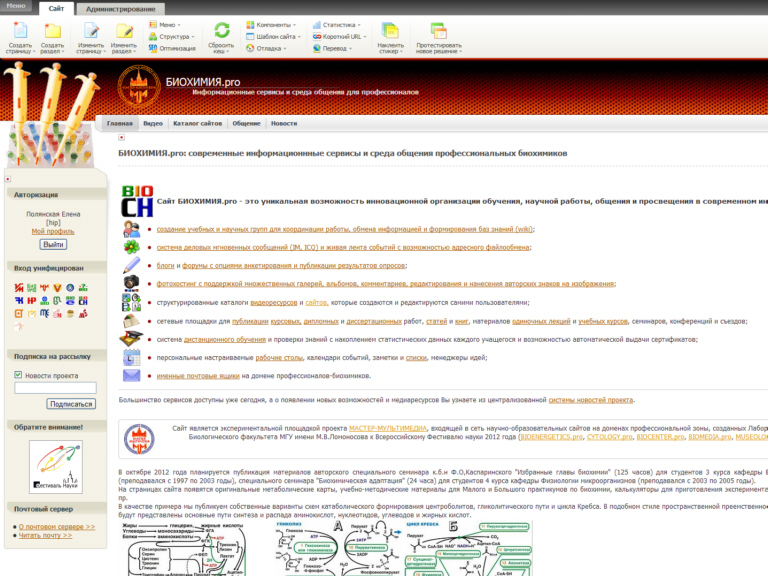Open the дистанционного обучения link
768x576 pixels.
point(225,339)
